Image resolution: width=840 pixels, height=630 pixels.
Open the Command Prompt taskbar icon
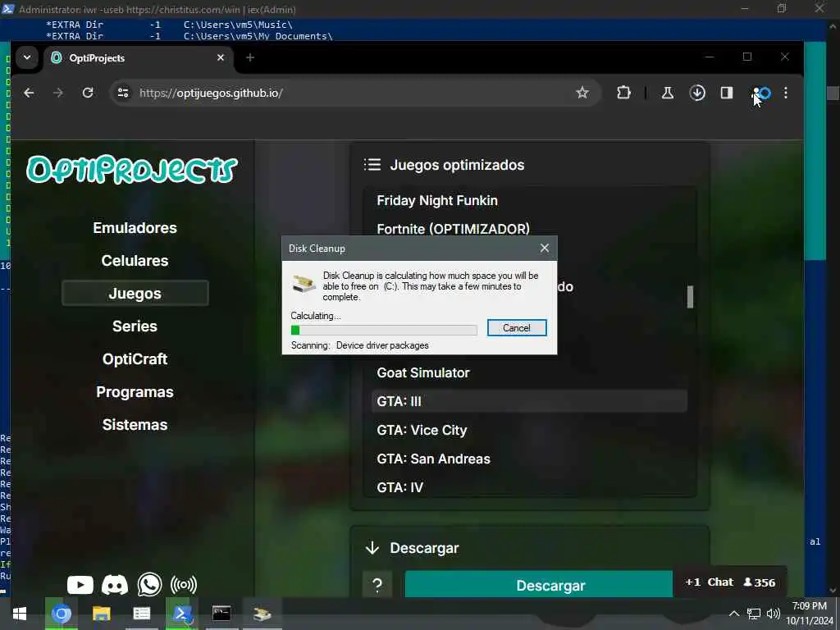pos(221,614)
